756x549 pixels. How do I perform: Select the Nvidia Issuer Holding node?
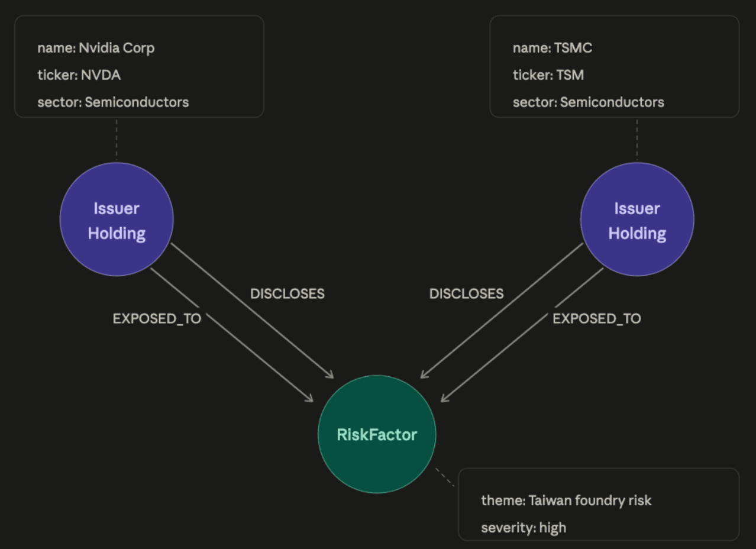tap(117, 219)
